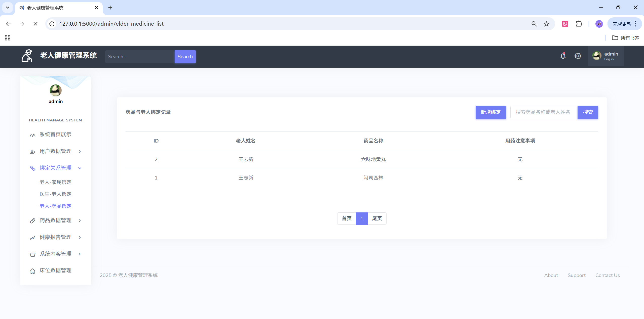Open the Contact Us footer link

coord(607,275)
